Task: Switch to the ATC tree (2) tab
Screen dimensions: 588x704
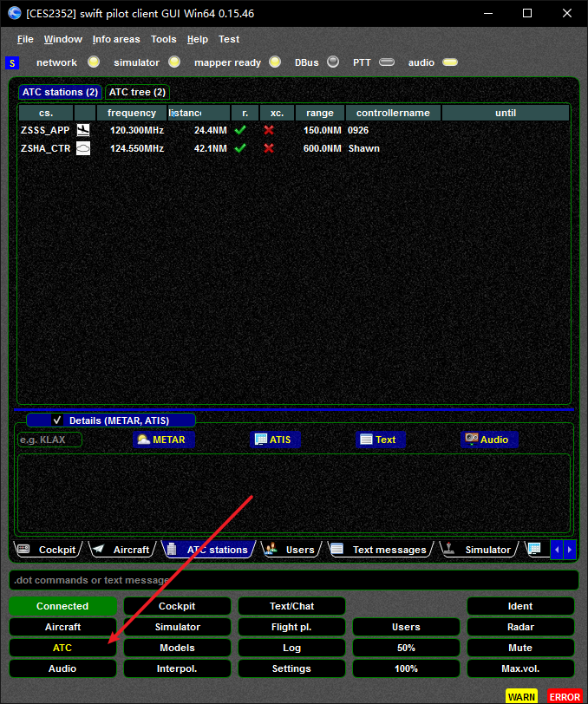Action: pyautogui.click(x=137, y=92)
